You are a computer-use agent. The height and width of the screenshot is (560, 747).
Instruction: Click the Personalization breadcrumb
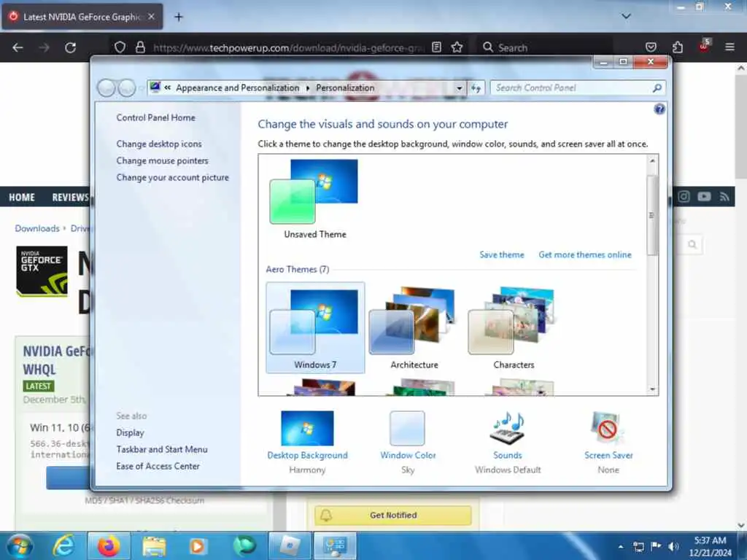(x=345, y=87)
